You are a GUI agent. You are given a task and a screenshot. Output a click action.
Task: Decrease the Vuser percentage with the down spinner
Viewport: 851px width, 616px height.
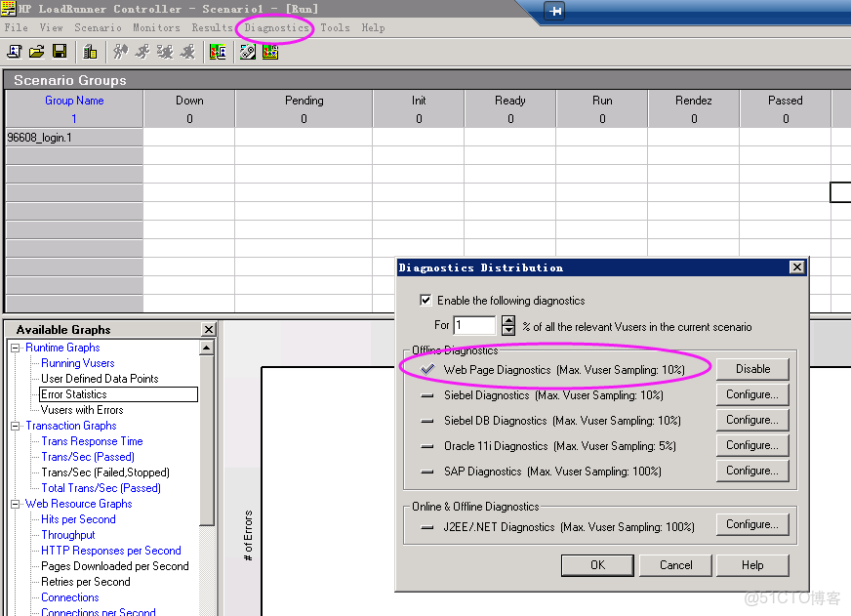click(508, 330)
